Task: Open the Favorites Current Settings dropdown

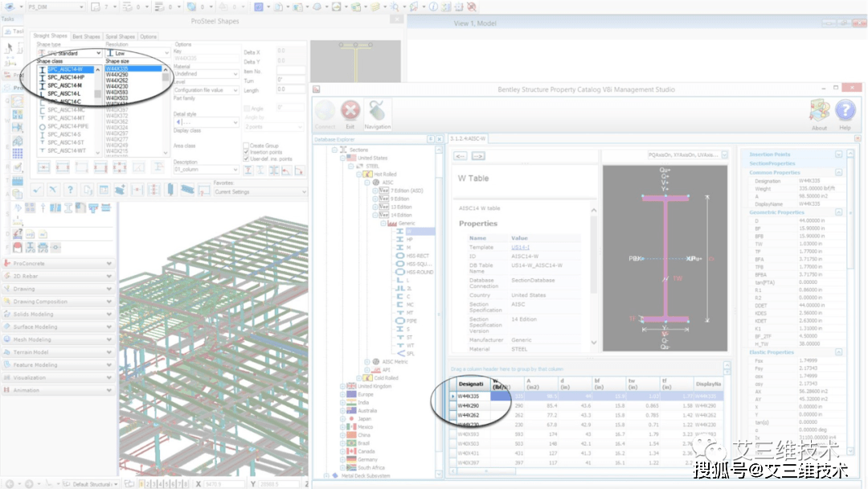Action: coord(260,191)
